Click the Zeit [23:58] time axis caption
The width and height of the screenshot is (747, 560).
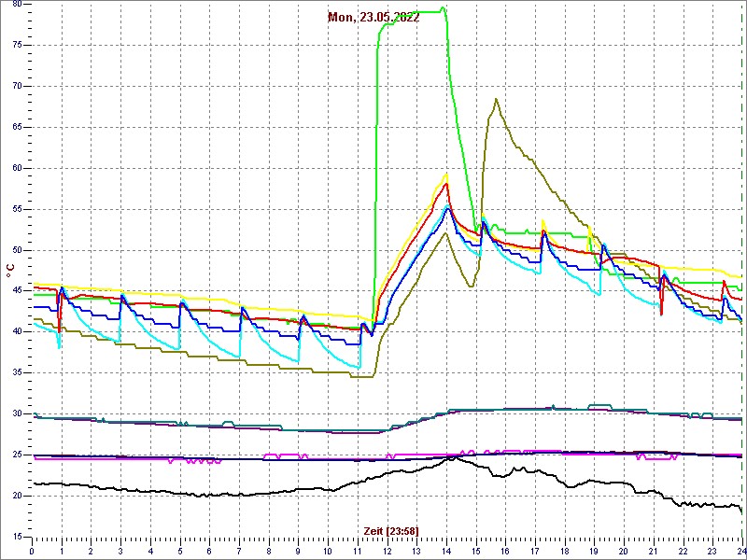click(x=391, y=530)
